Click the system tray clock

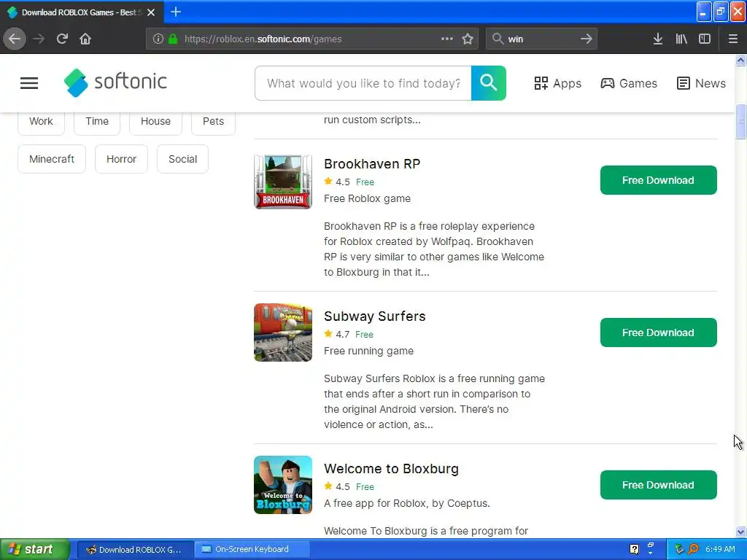720,549
